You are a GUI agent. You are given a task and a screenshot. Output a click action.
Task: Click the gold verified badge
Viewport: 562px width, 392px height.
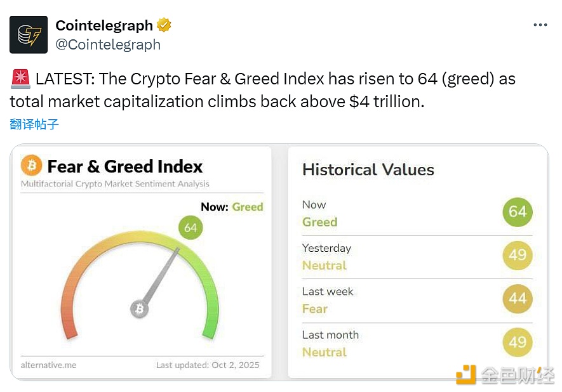coord(164,25)
